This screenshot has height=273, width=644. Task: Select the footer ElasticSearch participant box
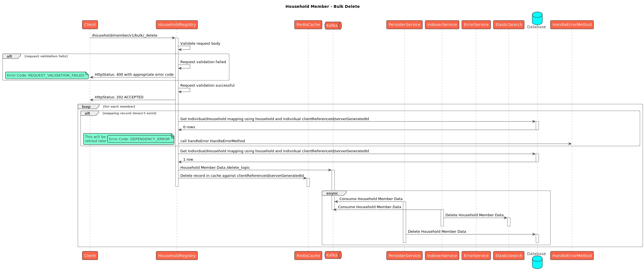pyautogui.click(x=508, y=256)
